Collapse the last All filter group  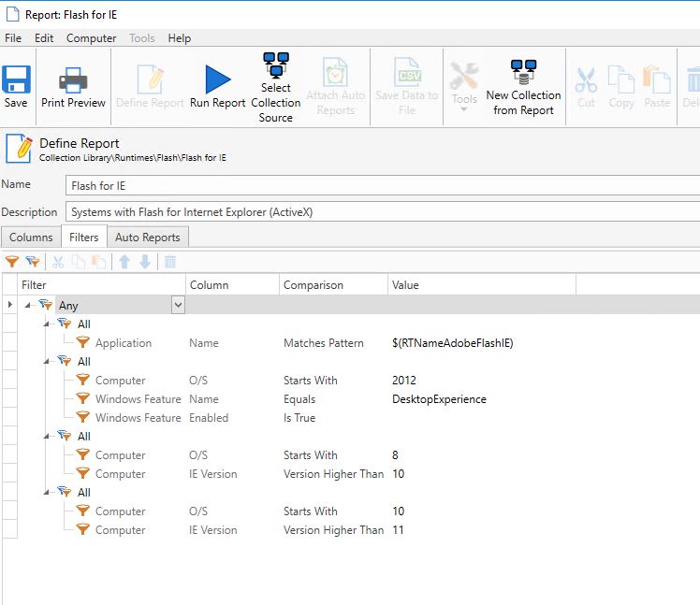(x=47, y=493)
